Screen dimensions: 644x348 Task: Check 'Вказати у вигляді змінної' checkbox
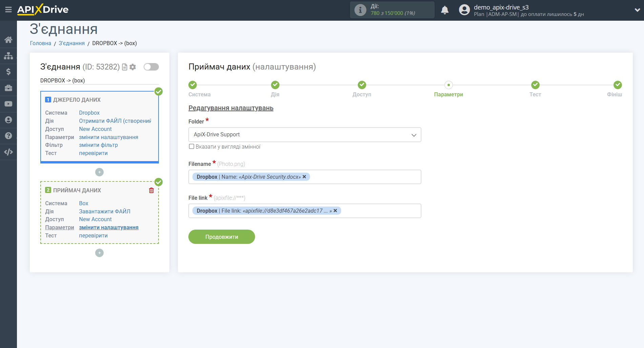[192, 147]
